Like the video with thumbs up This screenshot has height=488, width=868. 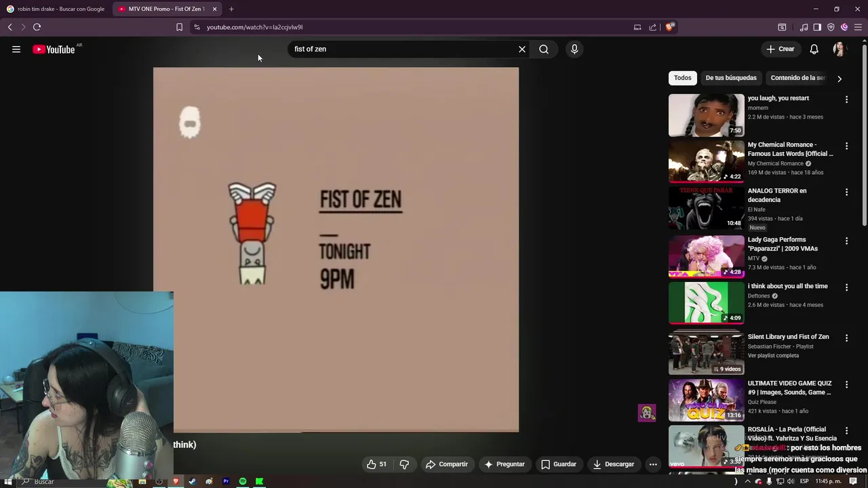point(376,464)
